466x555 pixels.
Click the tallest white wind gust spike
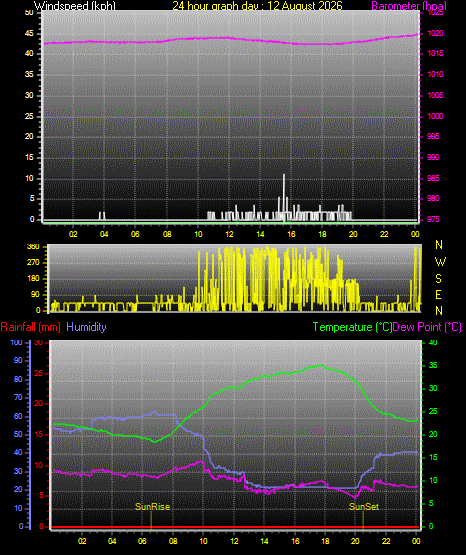pyautogui.click(x=284, y=196)
